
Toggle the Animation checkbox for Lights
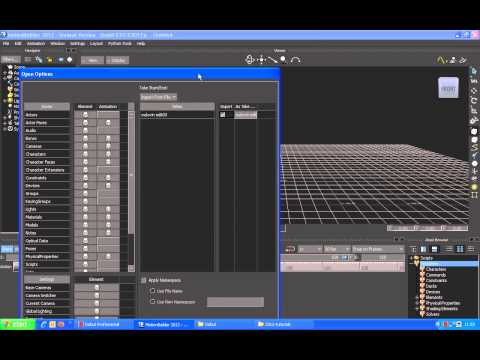point(108,209)
